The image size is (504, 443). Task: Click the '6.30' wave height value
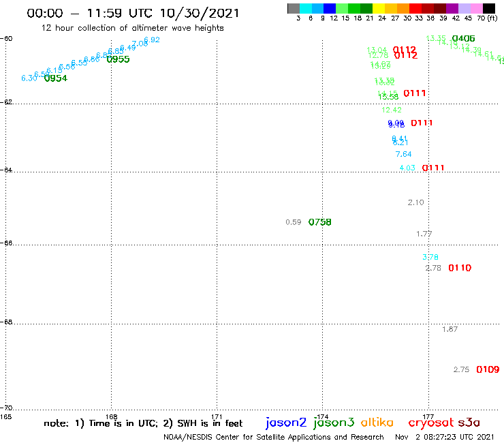pos(29,78)
